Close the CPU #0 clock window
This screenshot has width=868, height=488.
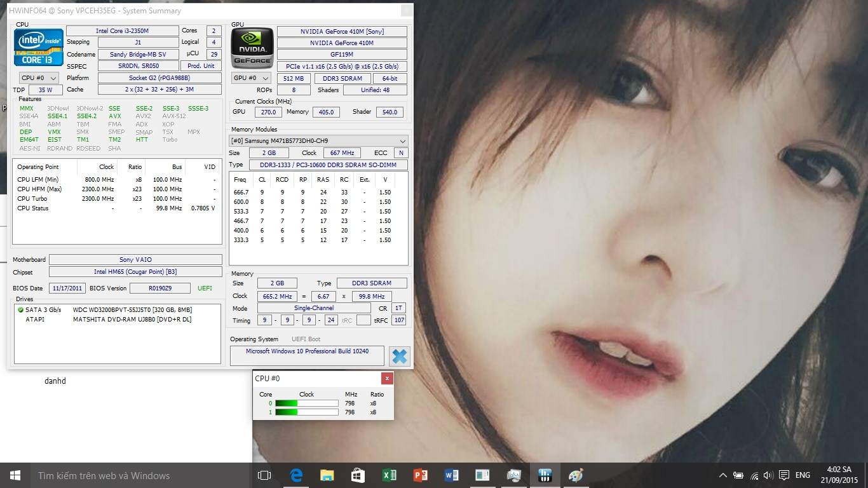tap(387, 379)
